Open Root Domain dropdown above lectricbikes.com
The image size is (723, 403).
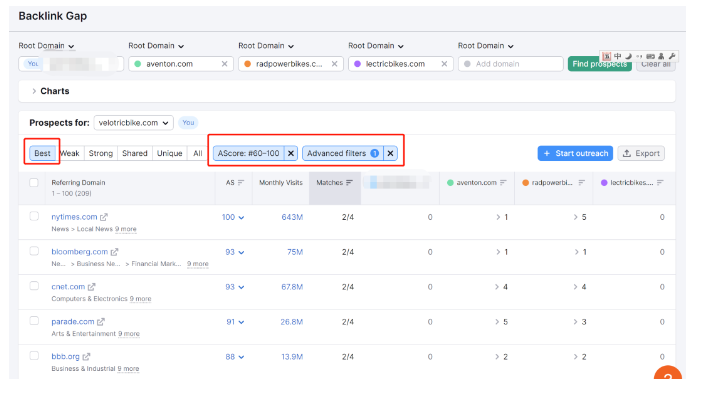pos(376,46)
